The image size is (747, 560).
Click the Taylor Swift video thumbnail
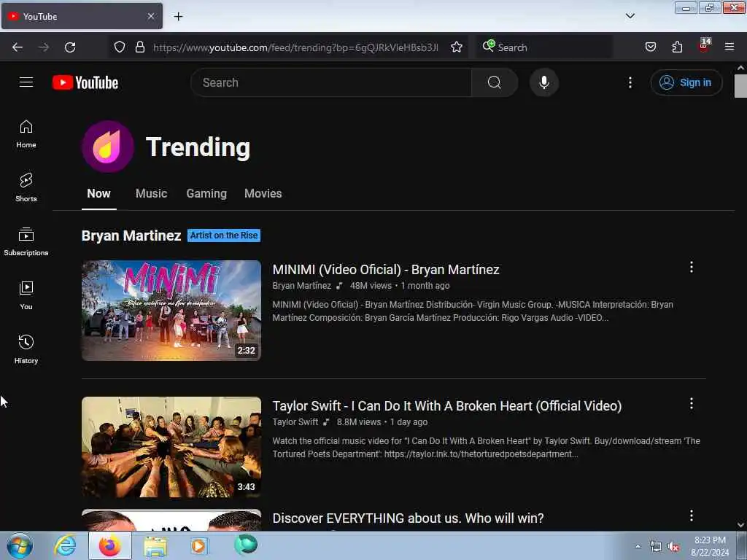[x=171, y=447]
